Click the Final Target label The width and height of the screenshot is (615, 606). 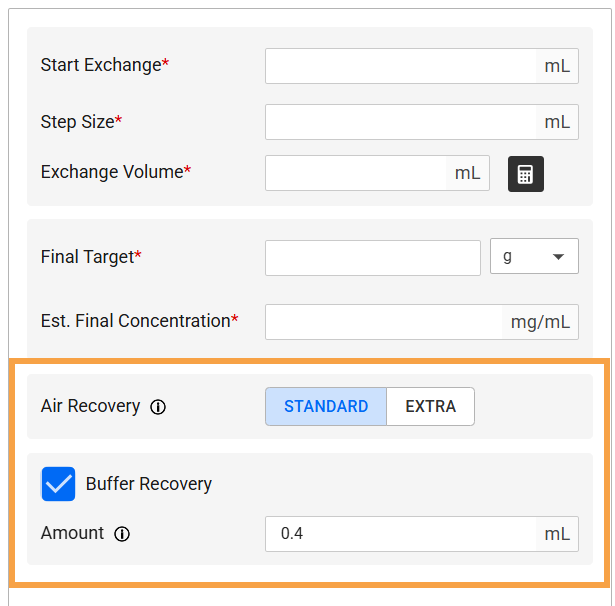pyautogui.click(x=87, y=257)
